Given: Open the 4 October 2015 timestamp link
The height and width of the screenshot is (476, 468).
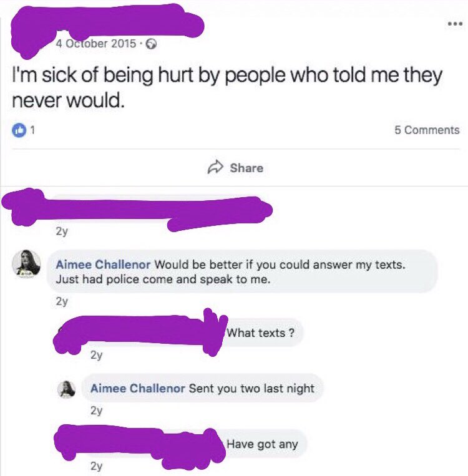Looking at the screenshot, I should (x=95, y=44).
